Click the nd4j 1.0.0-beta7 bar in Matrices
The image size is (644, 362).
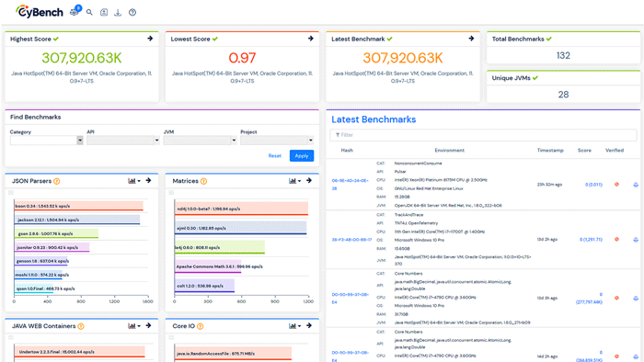[x=241, y=209]
